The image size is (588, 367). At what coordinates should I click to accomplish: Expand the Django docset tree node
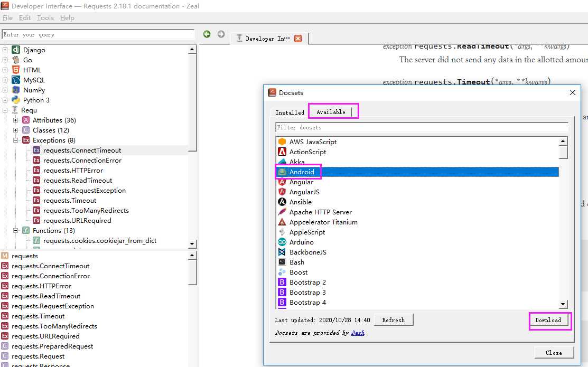click(5, 50)
